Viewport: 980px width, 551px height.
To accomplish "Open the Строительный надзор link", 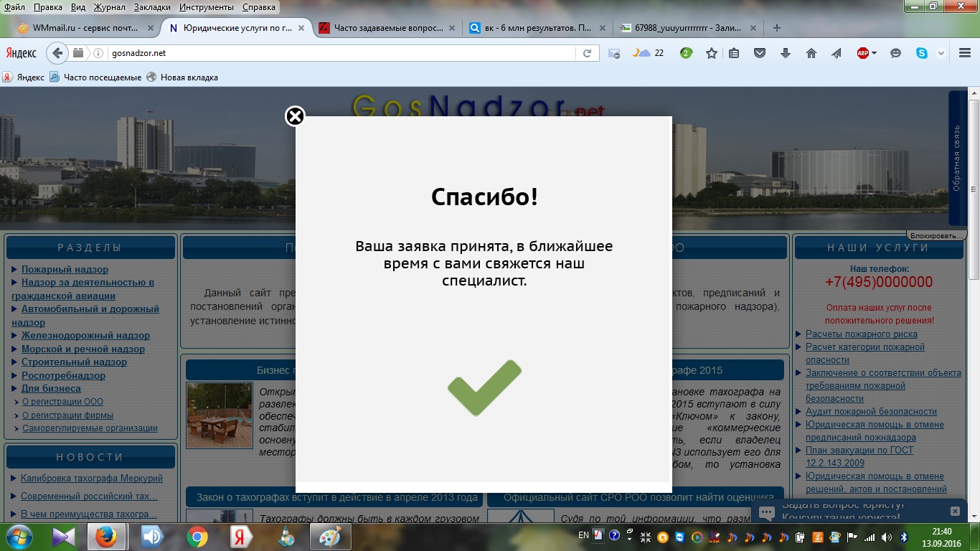I will [x=74, y=362].
